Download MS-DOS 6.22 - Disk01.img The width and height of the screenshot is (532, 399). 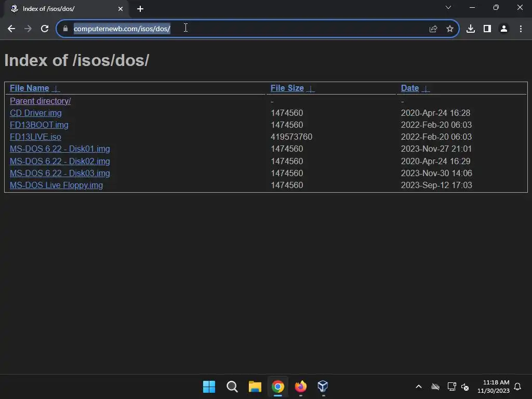pos(60,149)
